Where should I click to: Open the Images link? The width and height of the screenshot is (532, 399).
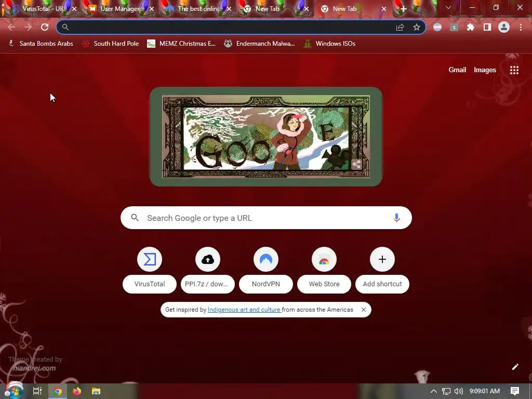pyautogui.click(x=485, y=70)
